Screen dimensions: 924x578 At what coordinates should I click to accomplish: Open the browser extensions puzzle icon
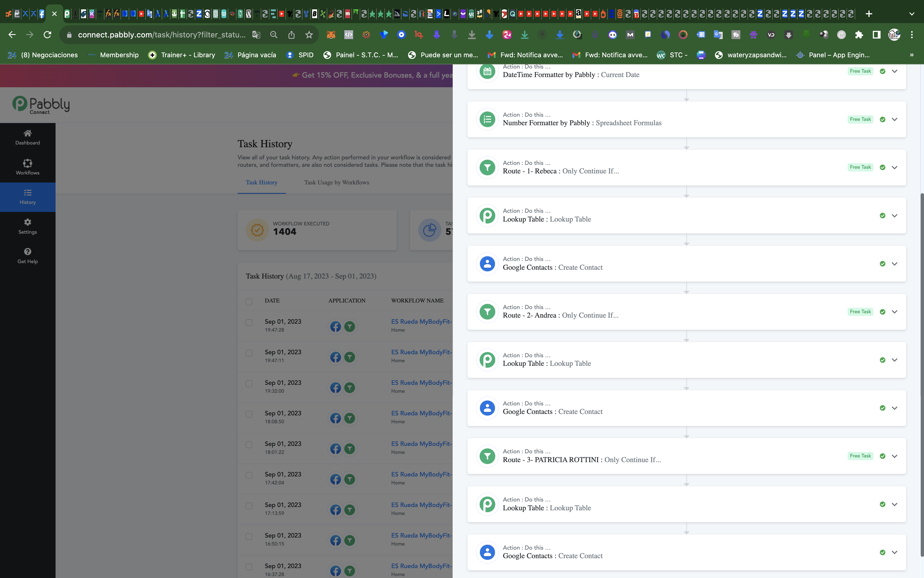point(859,35)
